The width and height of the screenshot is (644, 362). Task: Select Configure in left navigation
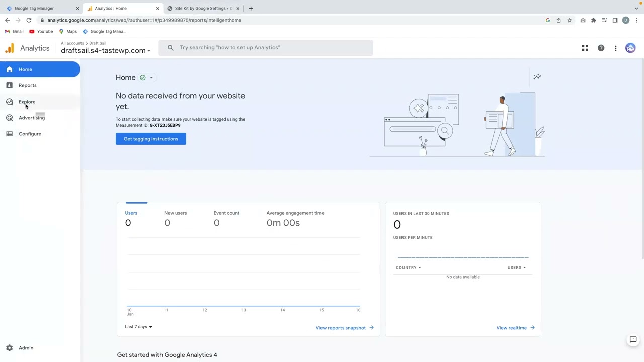pos(40,134)
